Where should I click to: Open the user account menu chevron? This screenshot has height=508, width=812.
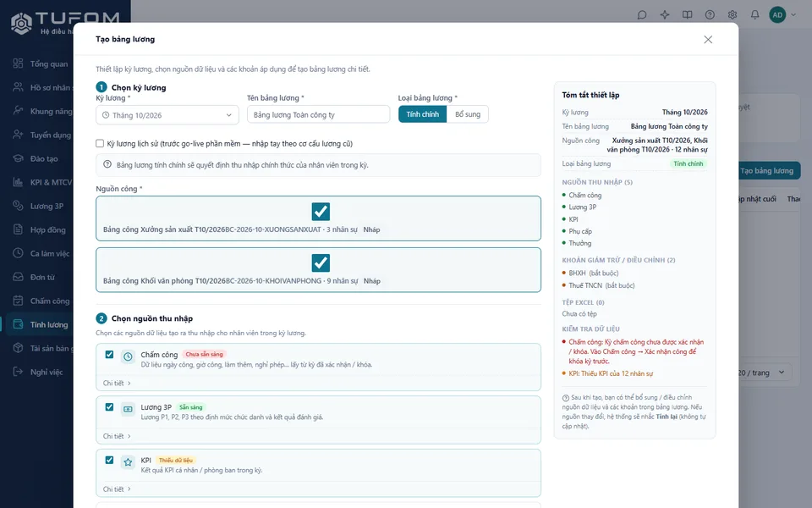pyautogui.click(x=793, y=15)
